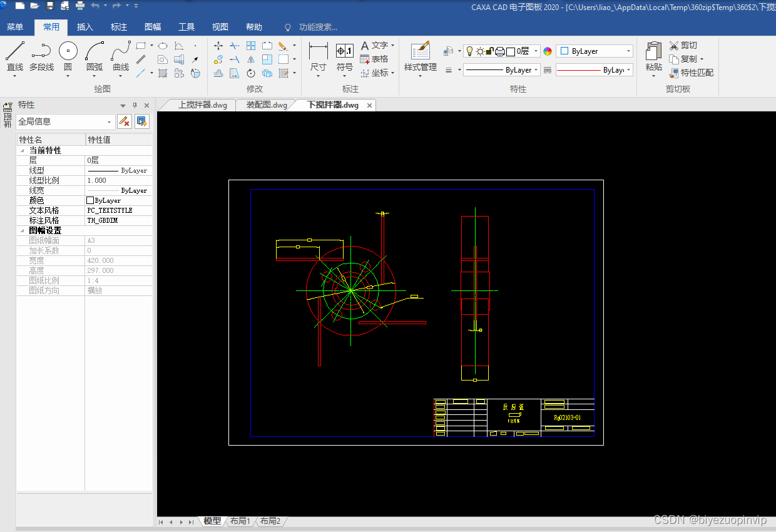Open the 装配图.dwg document tab
The height and width of the screenshot is (532, 776).
click(x=267, y=105)
